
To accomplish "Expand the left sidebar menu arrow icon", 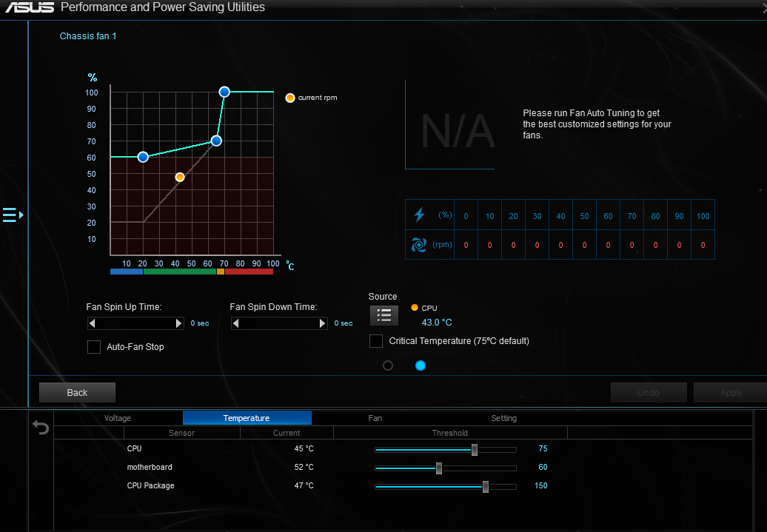I will [x=13, y=215].
